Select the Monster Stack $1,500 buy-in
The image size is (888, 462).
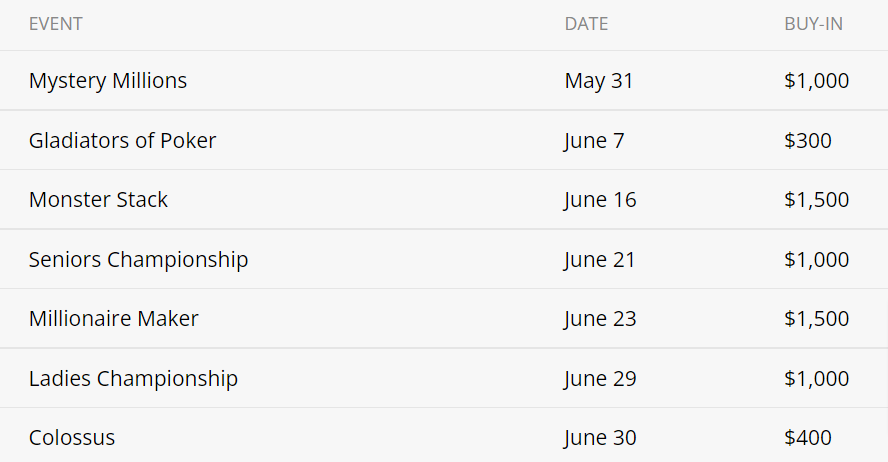[817, 200]
